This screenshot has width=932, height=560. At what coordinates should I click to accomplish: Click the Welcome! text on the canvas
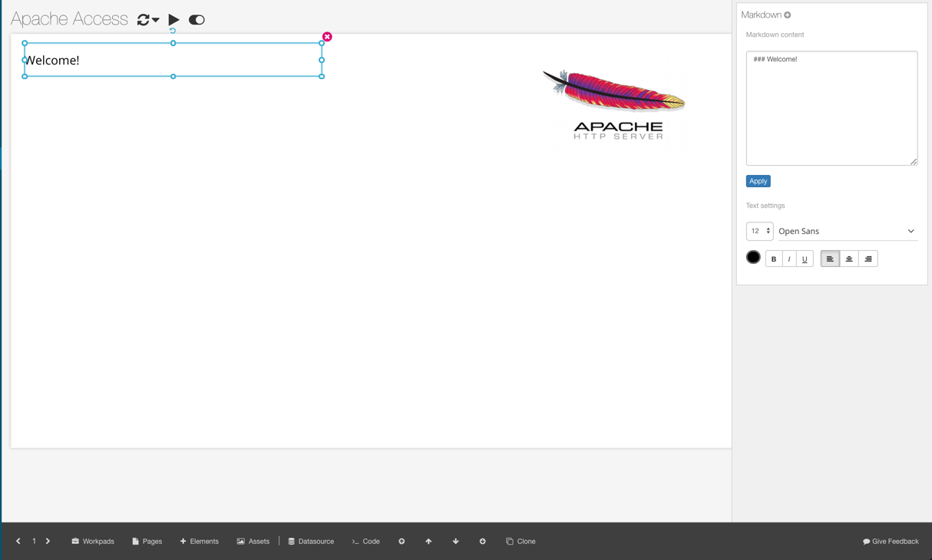click(x=52, y=60)
